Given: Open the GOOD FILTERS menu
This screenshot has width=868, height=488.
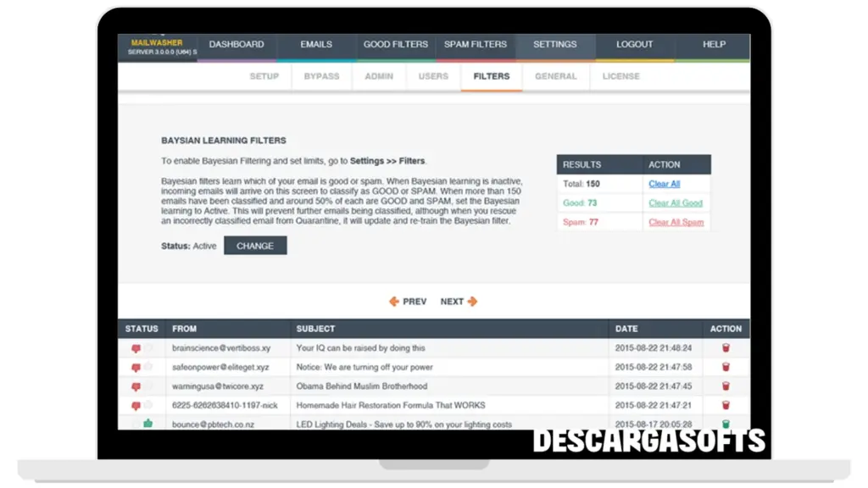Looking at the screenshot, I should point(394,45).
